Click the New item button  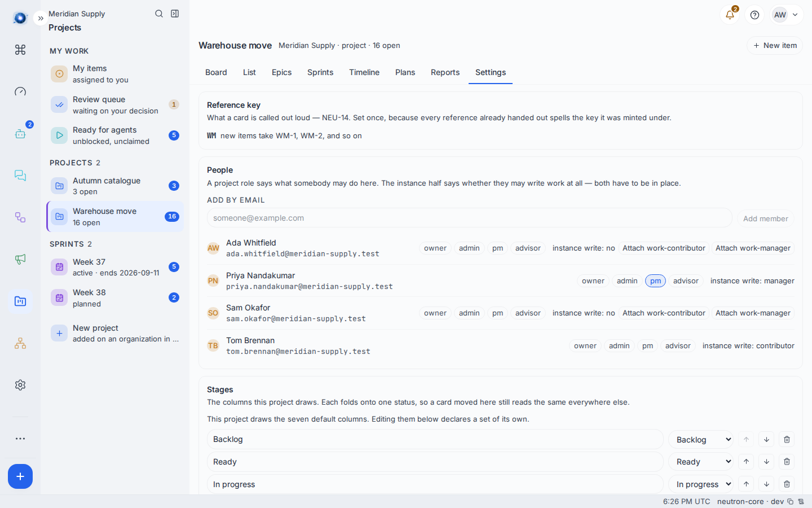tap(775, 46)
